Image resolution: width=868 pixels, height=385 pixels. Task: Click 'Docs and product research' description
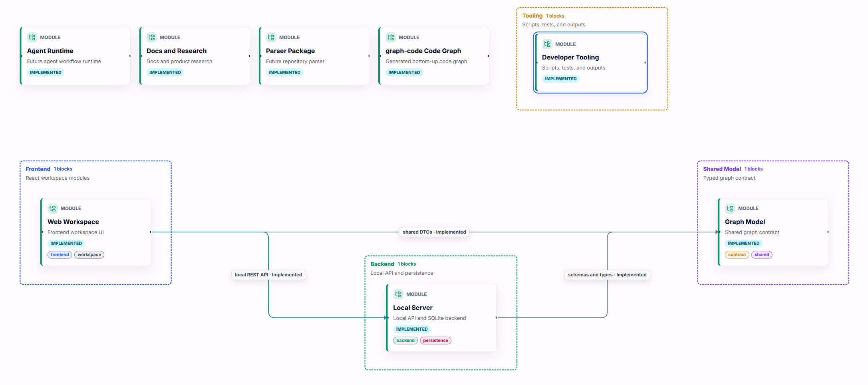click(x=179, y=62)
